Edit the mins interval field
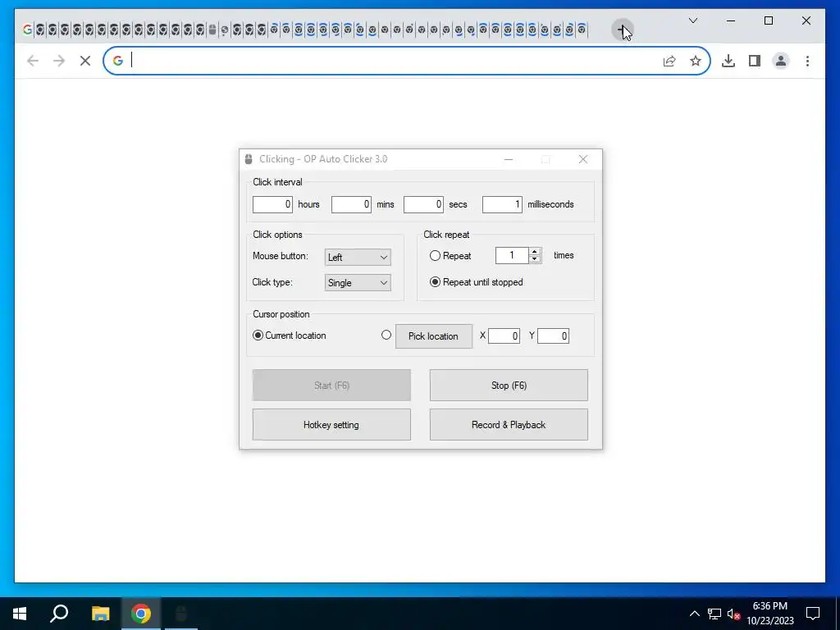 point(351,204)
